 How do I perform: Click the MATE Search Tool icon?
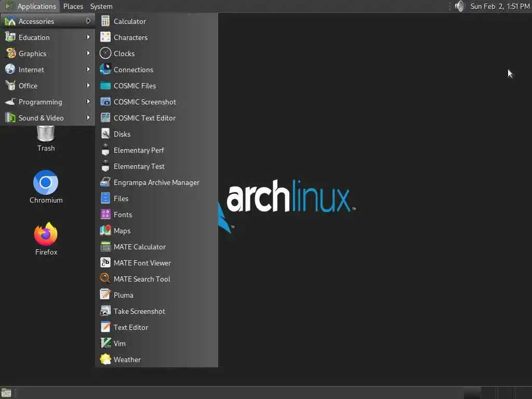(105, 278)
